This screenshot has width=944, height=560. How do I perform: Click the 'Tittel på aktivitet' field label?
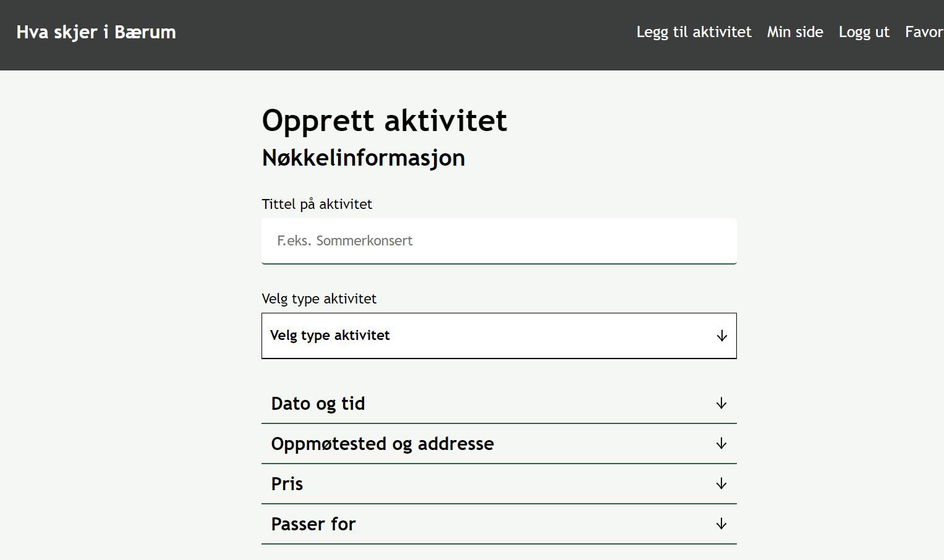pos(317,204)
